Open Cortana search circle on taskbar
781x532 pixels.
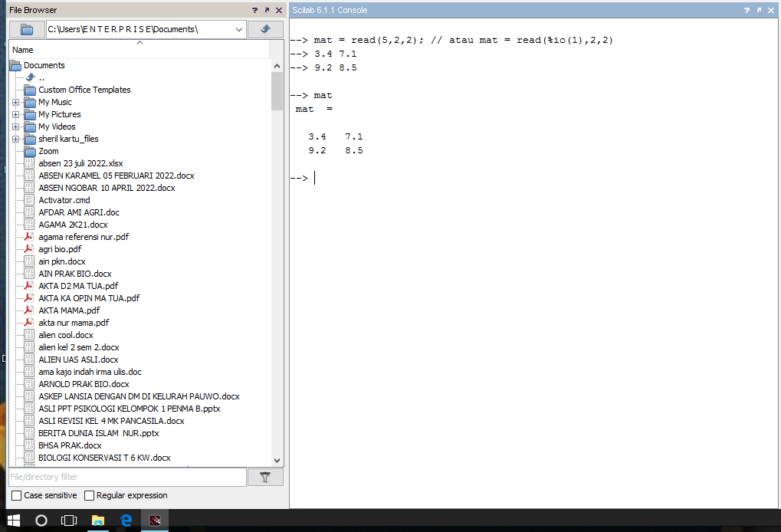click(41, 521)
